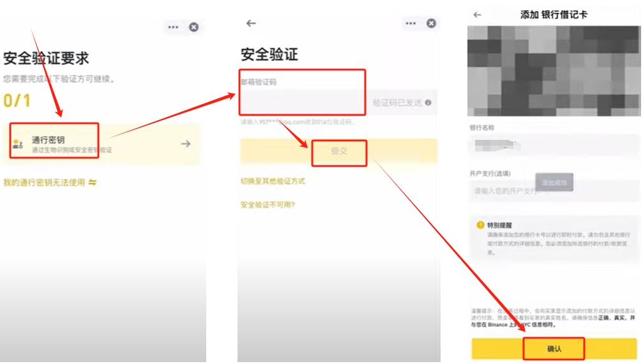Close the 安全验证要求 screen with the X icon
Image resolution: width=643 pixels, height=364 pixels.
193,27
